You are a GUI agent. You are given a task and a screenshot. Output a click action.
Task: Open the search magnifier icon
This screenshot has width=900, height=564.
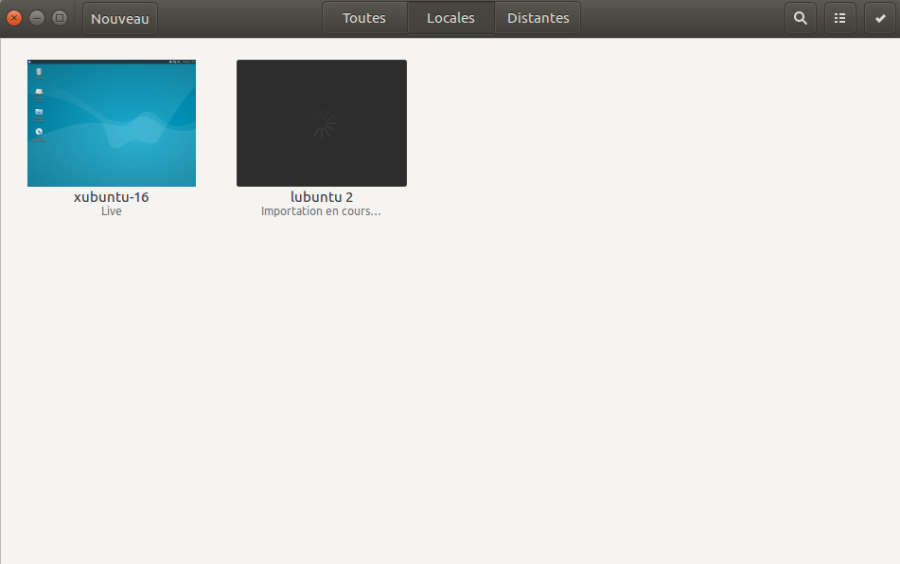800,18
